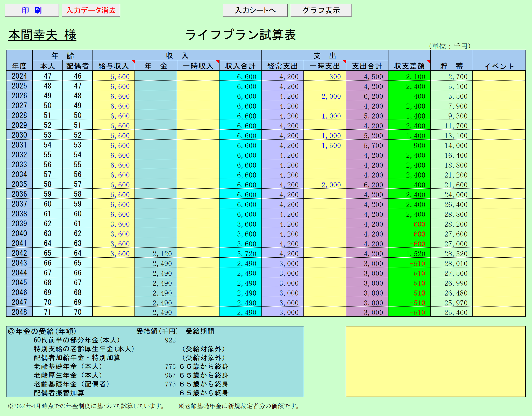Click the 入力データ消去 button
The height and width of the screenshot is (416, 532).
[91, 10]
